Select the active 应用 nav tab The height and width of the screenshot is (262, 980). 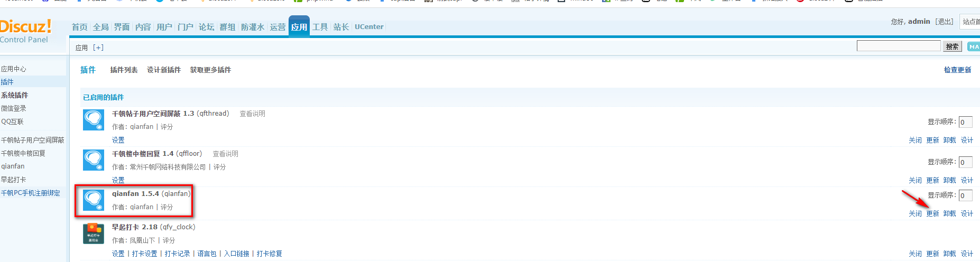299,26
